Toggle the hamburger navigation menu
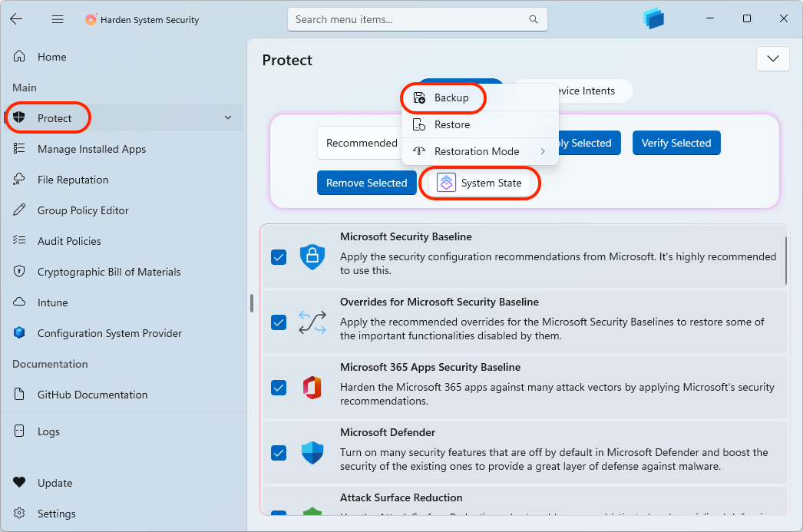Image resolution: width=803 pixels, height=532 pixels. 58,19
